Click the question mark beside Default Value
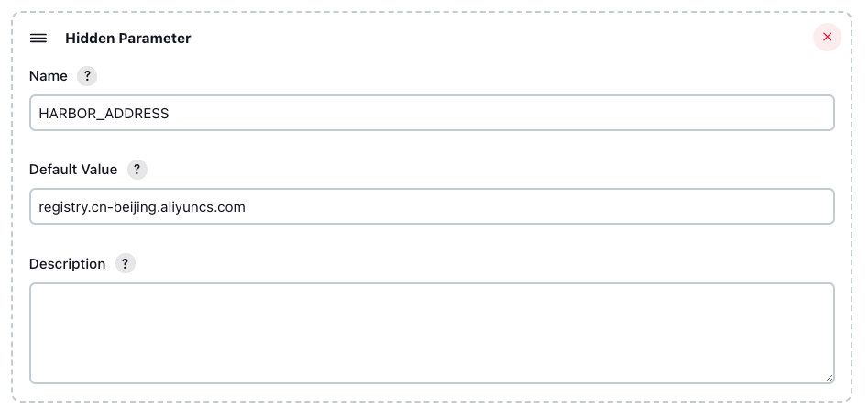This screenshot has width=868, height=409. (137, 170)
